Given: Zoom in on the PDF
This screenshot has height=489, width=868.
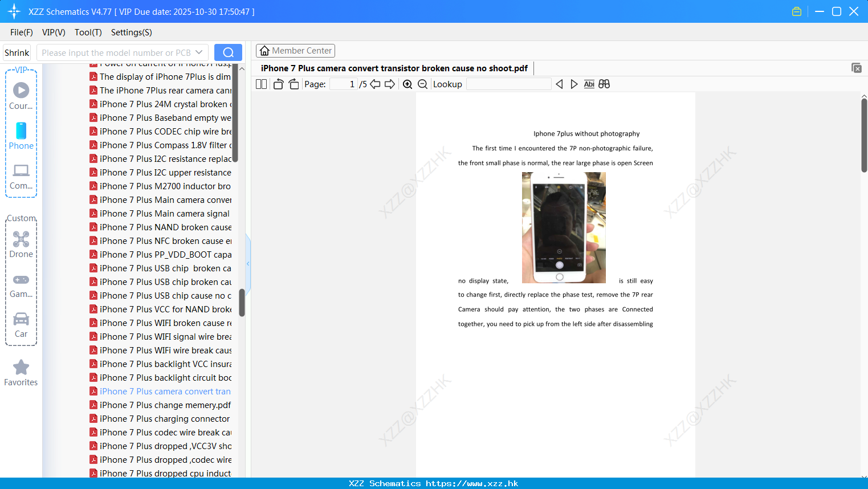Looking at the screenshot, I should click(x=407, y=84).
